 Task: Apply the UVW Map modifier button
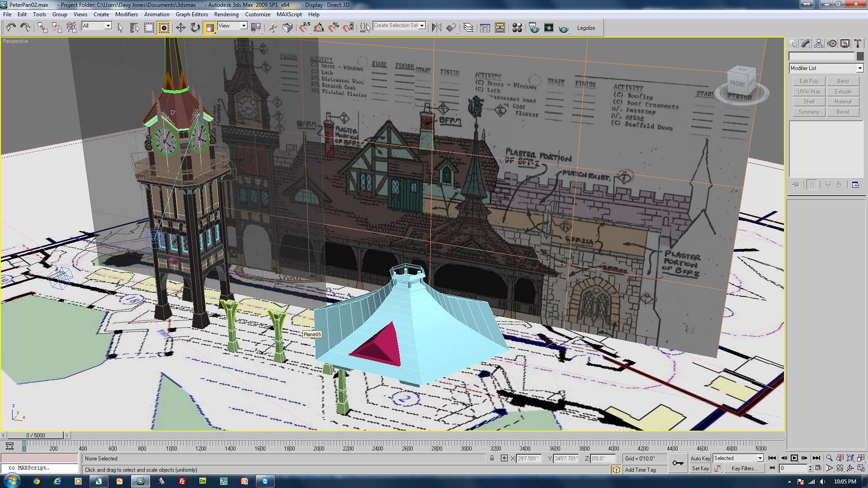(809, 92)
